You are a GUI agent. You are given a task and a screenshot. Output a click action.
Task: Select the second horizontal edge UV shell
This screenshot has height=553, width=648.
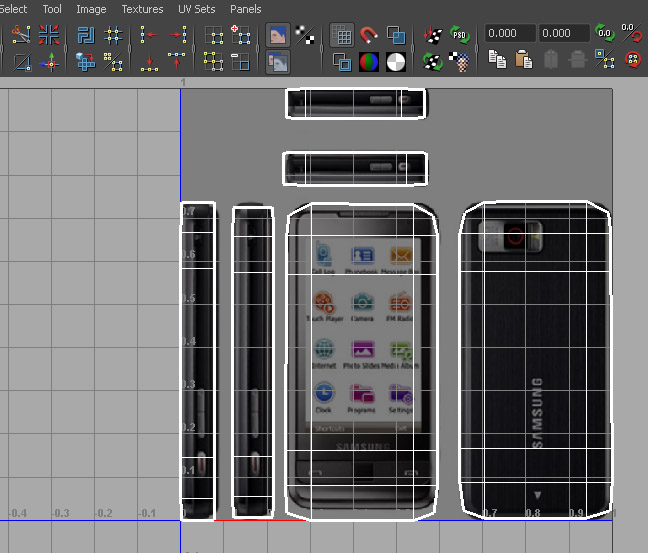pyautogui.click(x=355, y=169)
